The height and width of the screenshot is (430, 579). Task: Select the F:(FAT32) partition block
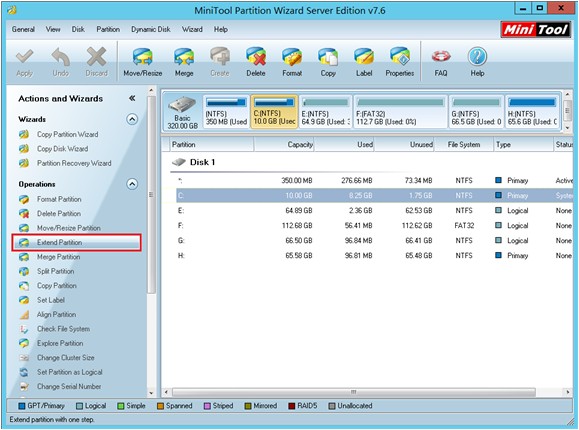click(400, 112)
